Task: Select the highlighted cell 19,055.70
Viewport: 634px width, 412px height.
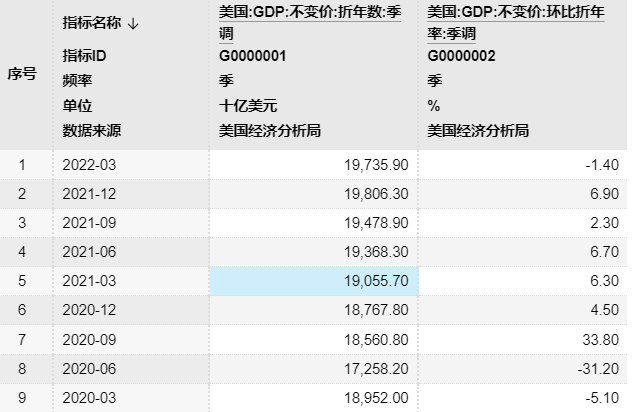Action: point(313,281)
